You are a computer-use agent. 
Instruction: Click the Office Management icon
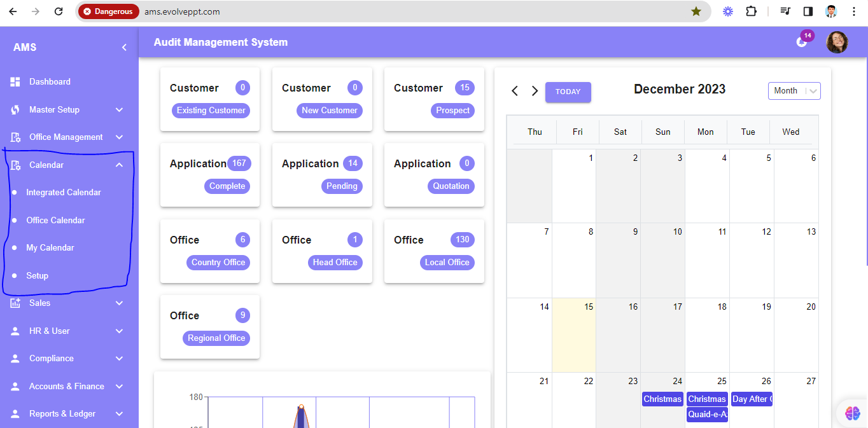[x=15, y=137]
